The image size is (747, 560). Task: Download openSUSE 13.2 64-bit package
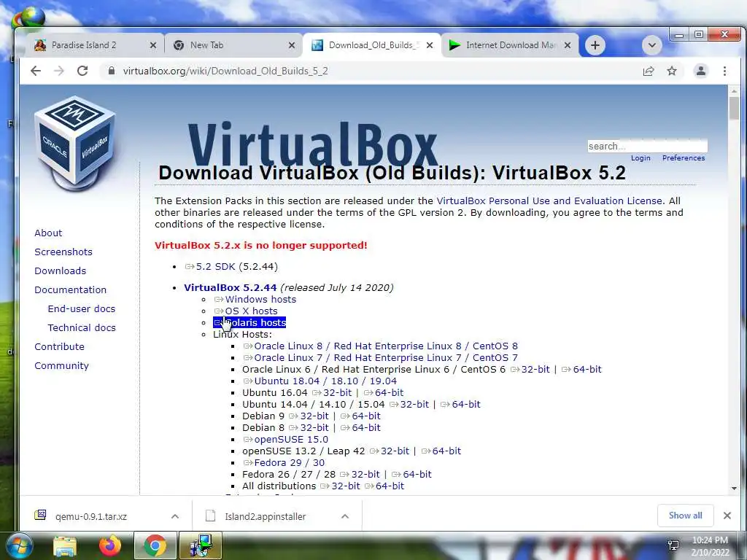(441, 451)
